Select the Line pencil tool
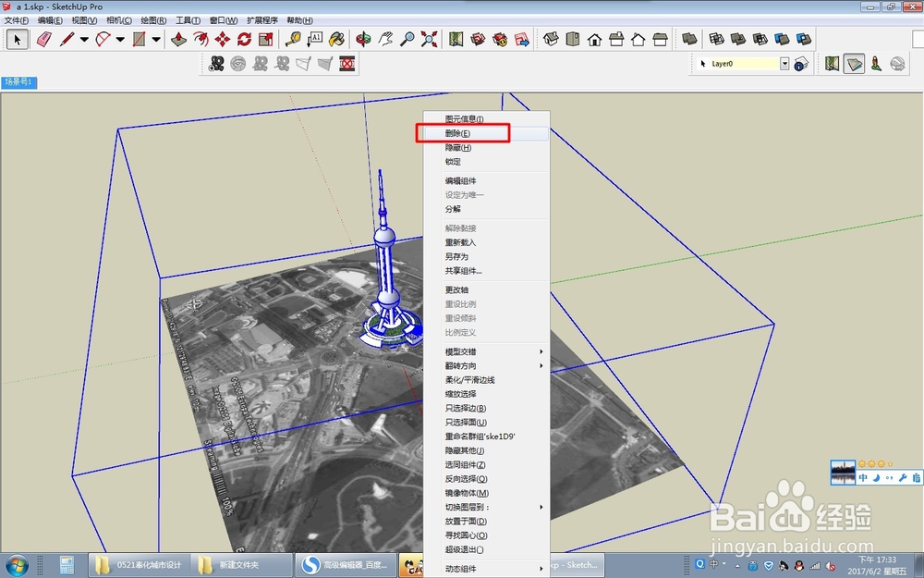 67,40
